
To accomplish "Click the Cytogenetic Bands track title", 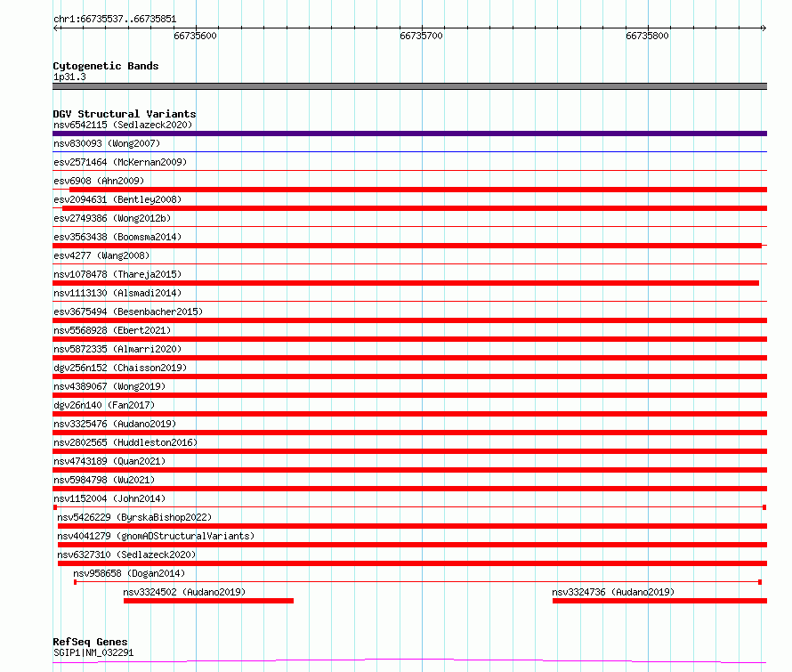I will point(106,66).
